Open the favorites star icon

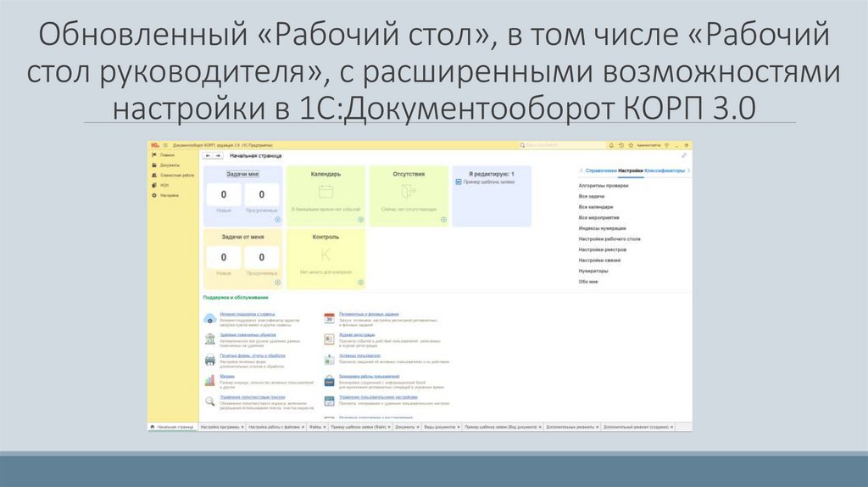pos(631,145)
